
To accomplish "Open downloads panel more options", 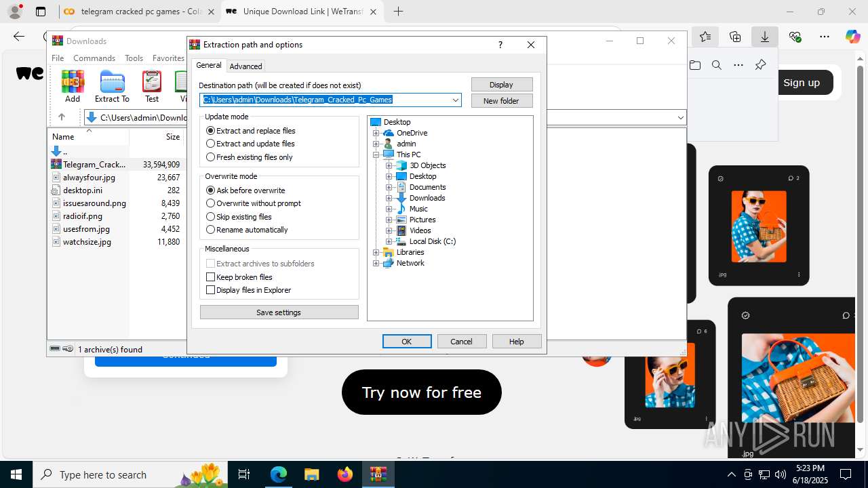I will coord(738,65).
